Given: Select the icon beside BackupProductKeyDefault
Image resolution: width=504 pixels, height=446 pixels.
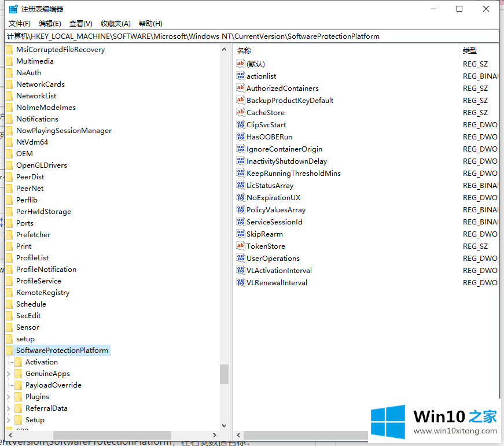Looking at the screenshot, I should (x=241, y=100).
